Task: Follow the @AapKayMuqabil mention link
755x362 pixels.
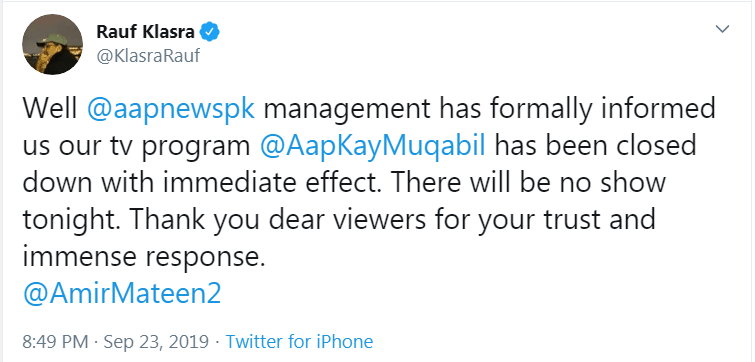Action: [372, 147]
